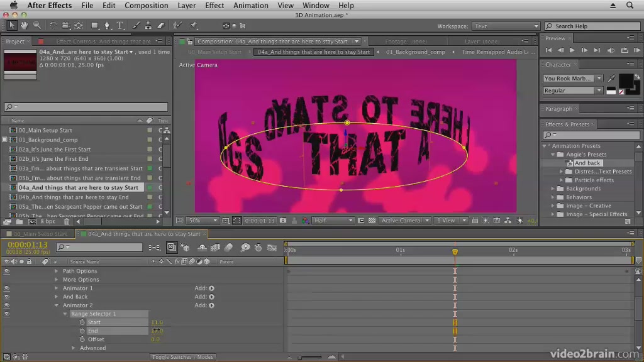The height and width of the screenshot is (362, 644).
Task: Open the Half resolution dropdown
Action: [333, 221]
